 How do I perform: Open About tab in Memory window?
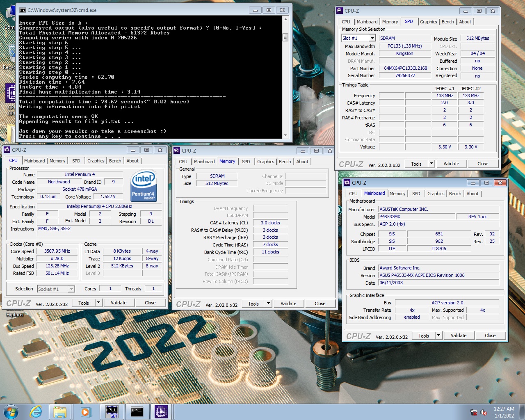coord(302,162)
